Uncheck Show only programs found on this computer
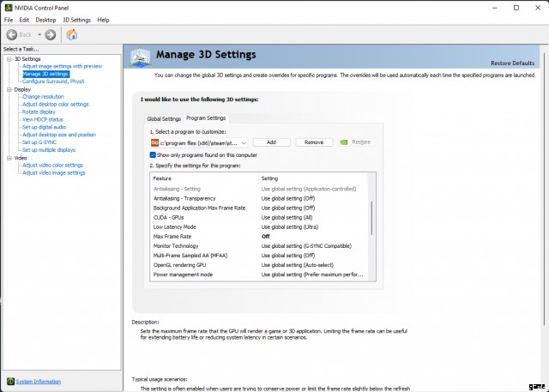The height and width of the screenshot is (392, 549). point(154,154)
